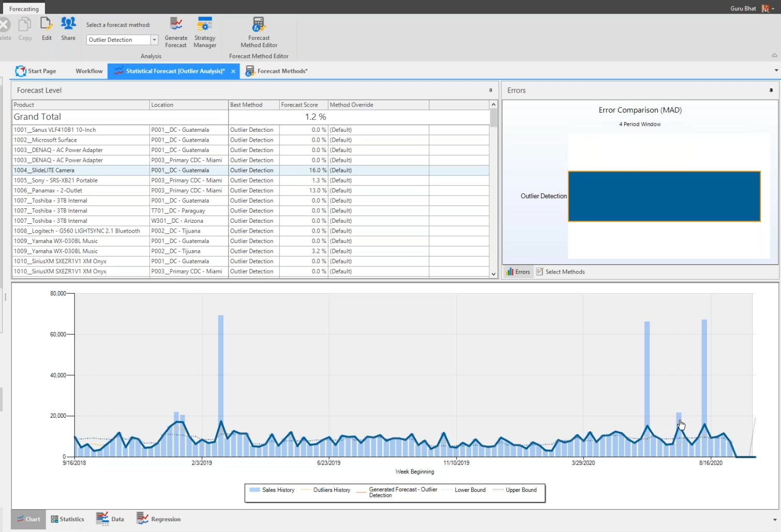The width and height of the screenshot is (781, 532).
Task: Select row 1001__Sanus VLF410B1 10-Inch
Action: pos(251,130)
